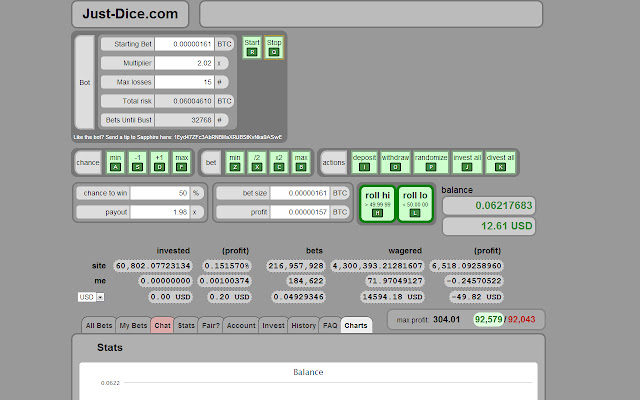Click the Balance chart title
The width and height of the screenshot is (640, 400).
click(x=308, y=372)
